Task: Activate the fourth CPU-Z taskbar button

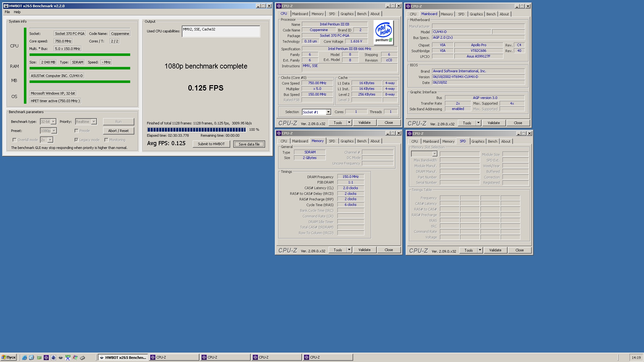Action: 328,357
